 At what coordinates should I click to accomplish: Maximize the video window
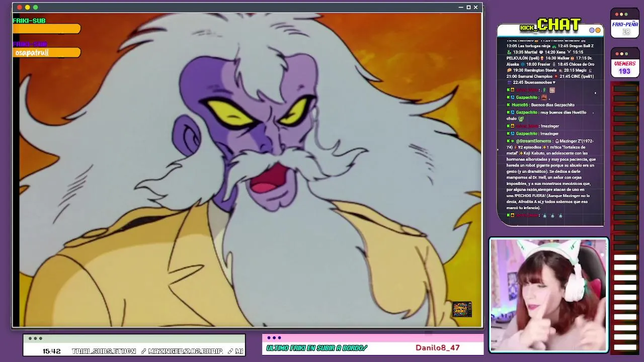tap(468, 7)
